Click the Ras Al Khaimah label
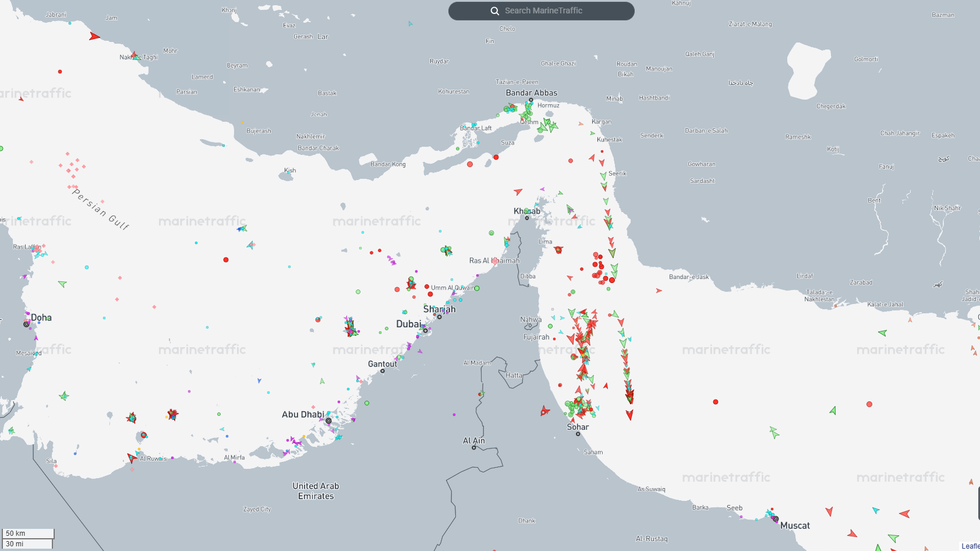 pos(494,260)
